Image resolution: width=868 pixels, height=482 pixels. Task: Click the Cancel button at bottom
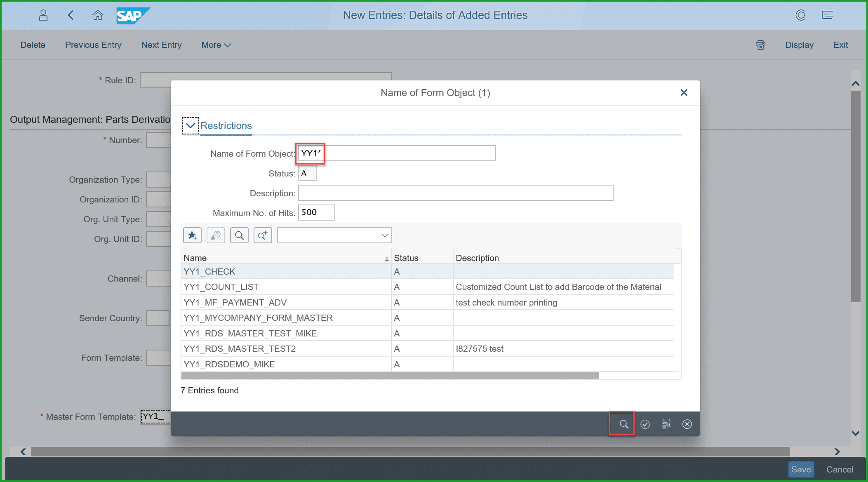click(840, 470)
